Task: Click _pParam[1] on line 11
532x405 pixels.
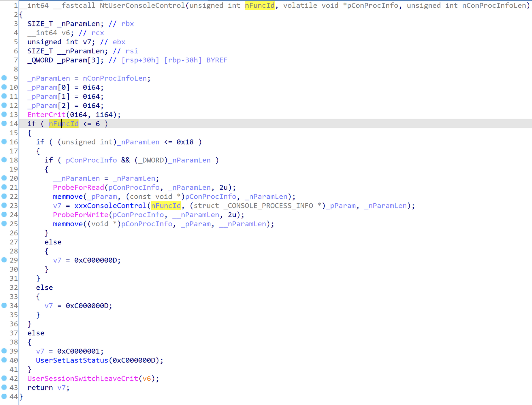Action: 49,97
